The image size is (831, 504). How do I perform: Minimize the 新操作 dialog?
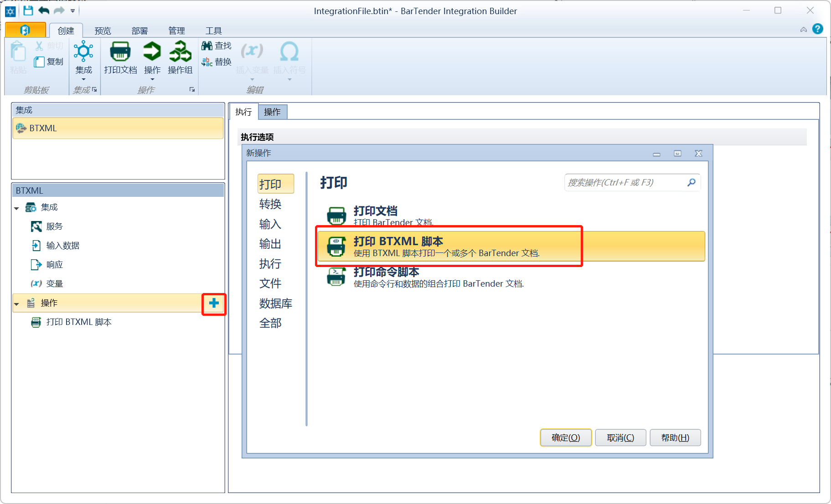point(656,154)
